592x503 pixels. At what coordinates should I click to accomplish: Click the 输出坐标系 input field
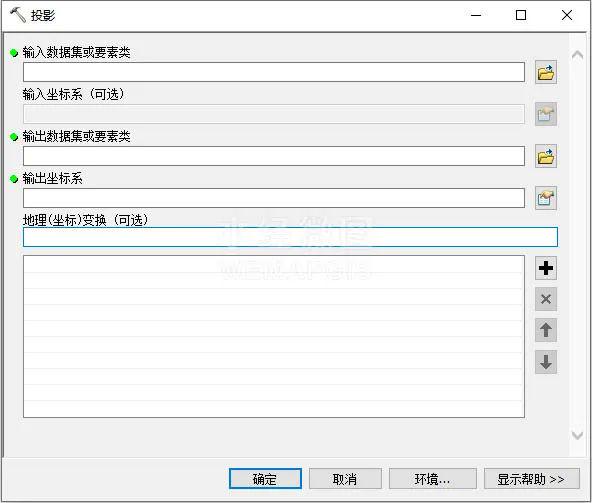(274, 198)
